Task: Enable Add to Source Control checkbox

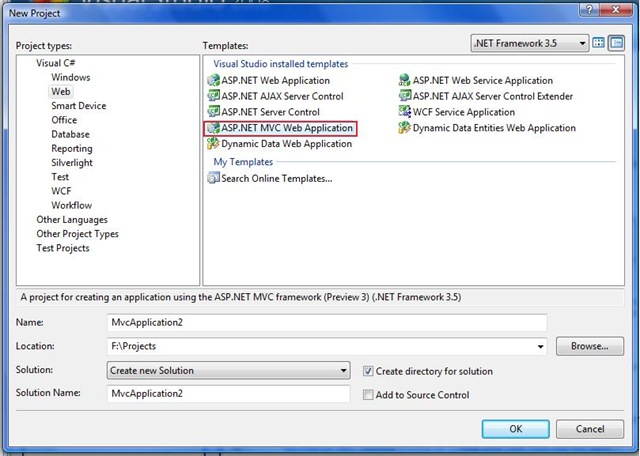Action: point(368,395)
